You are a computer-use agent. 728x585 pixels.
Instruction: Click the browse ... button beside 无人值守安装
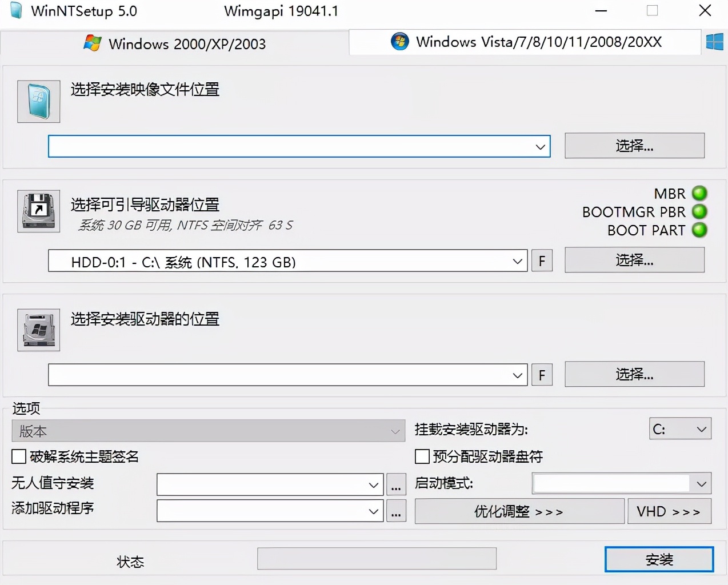click(x=396, y=484)
